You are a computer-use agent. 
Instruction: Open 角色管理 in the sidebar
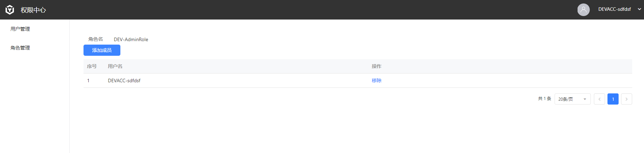[x=20, y=48]
